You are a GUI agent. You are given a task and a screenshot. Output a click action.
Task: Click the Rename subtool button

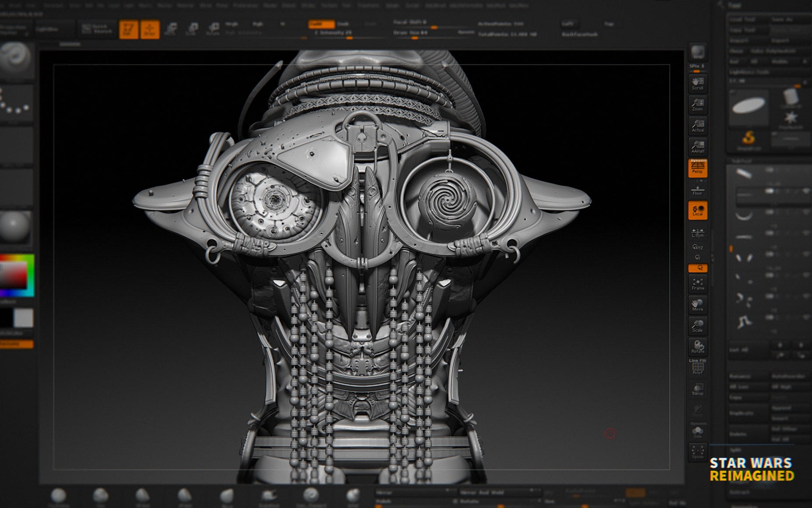[748, 376]
